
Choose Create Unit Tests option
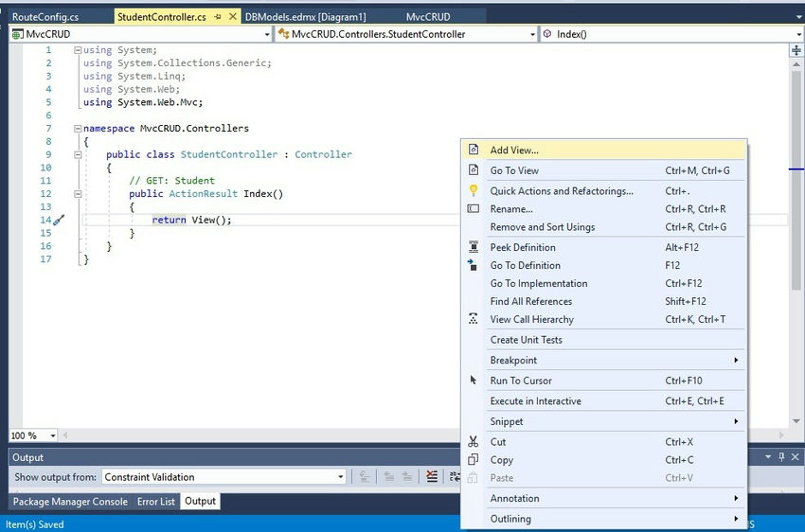click(x=526, y=340)
